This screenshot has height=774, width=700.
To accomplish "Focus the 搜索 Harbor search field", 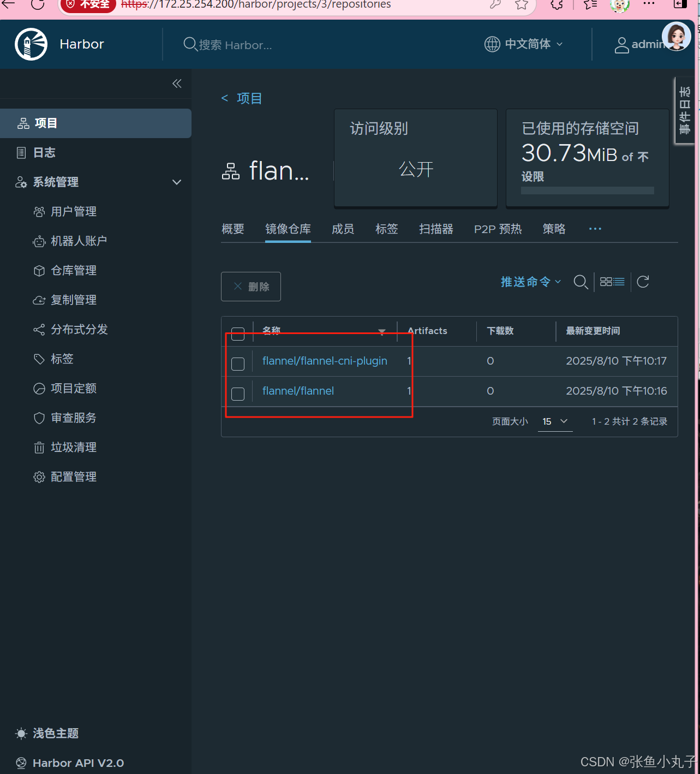I will click(x=236, y=45).
